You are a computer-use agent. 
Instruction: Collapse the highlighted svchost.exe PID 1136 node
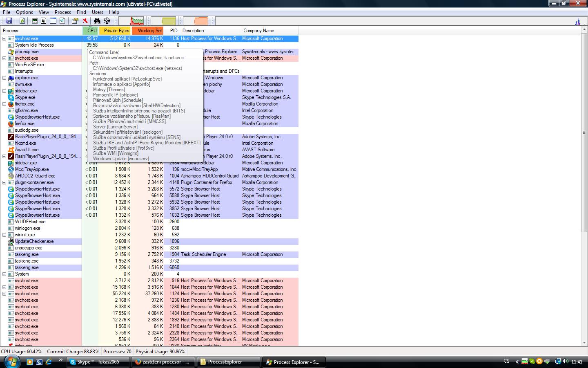coord(4,38)
